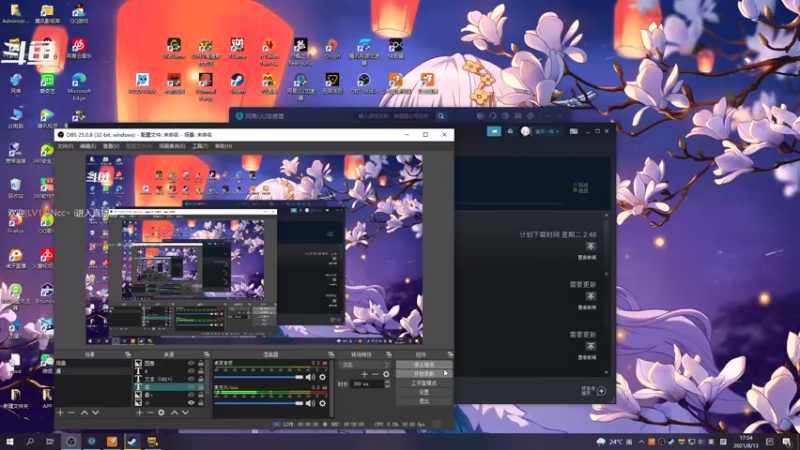800x450 pixels.
Task: Open taskbar clock showing 17:54
Action: pyautogui.click(x=746, y=442)
